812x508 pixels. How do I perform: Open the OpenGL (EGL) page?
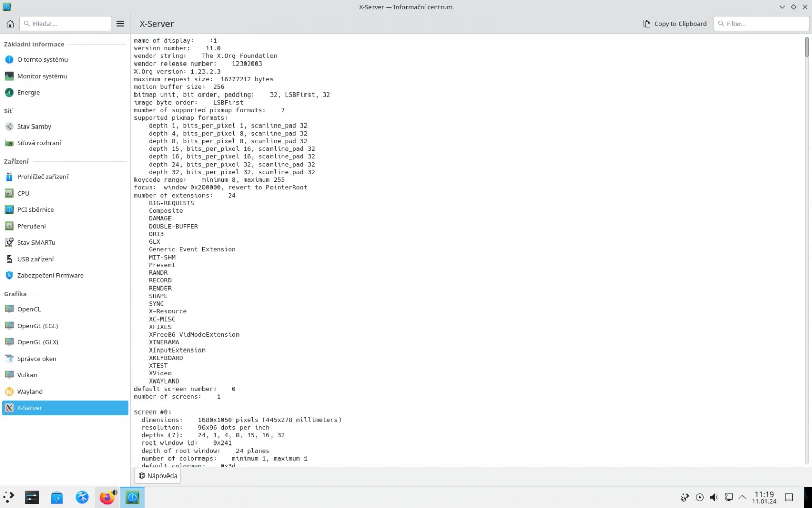(x=65, y=326)
